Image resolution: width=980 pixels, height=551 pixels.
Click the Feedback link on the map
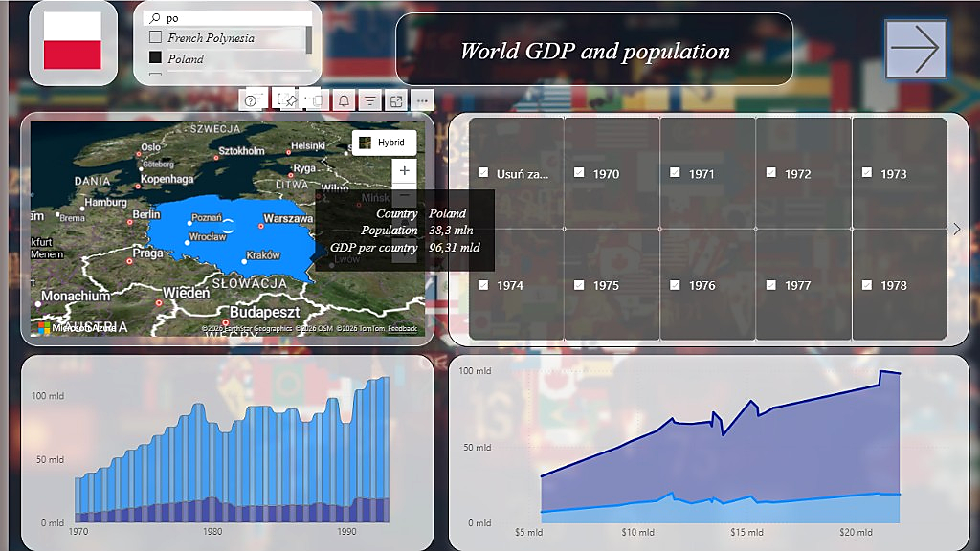pyautogui.click(x=401, y=328)
